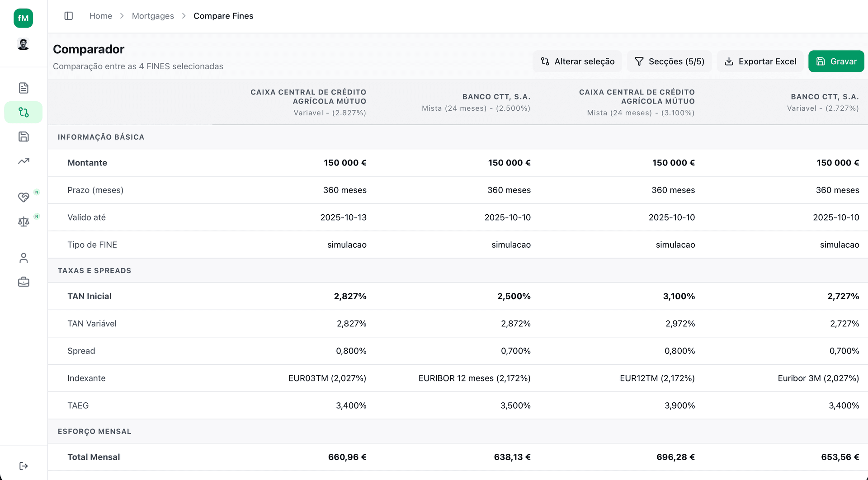Click Exportar Excel button
Image resolution: width=868 pixels, height=480 pixels.
pos(760,61)
